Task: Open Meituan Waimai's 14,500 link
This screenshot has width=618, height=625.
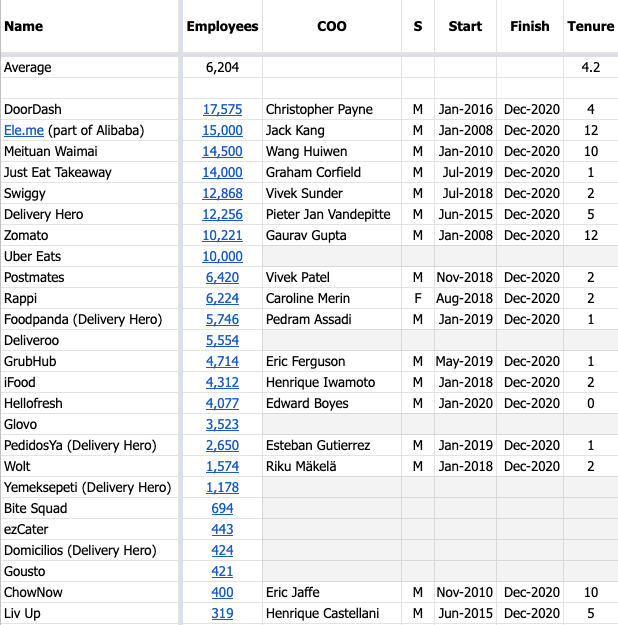Action: (222, 151)
